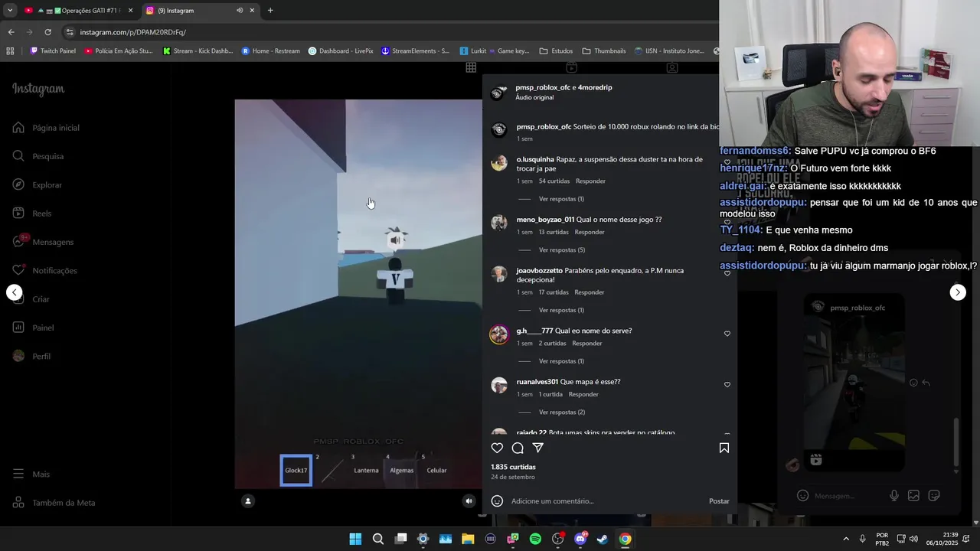The width and height of the screenshot is (980, 551).
Task: Focus the Adicione um comentário field
Action: click(605, 501)
